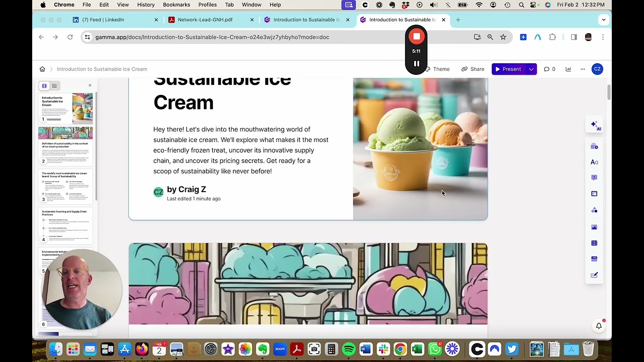The width and height of the screenshot is (644, 362).
Task: Click breadcrumb Introduction to Sustainable Ice Cream
Action: tap(102, 69)
